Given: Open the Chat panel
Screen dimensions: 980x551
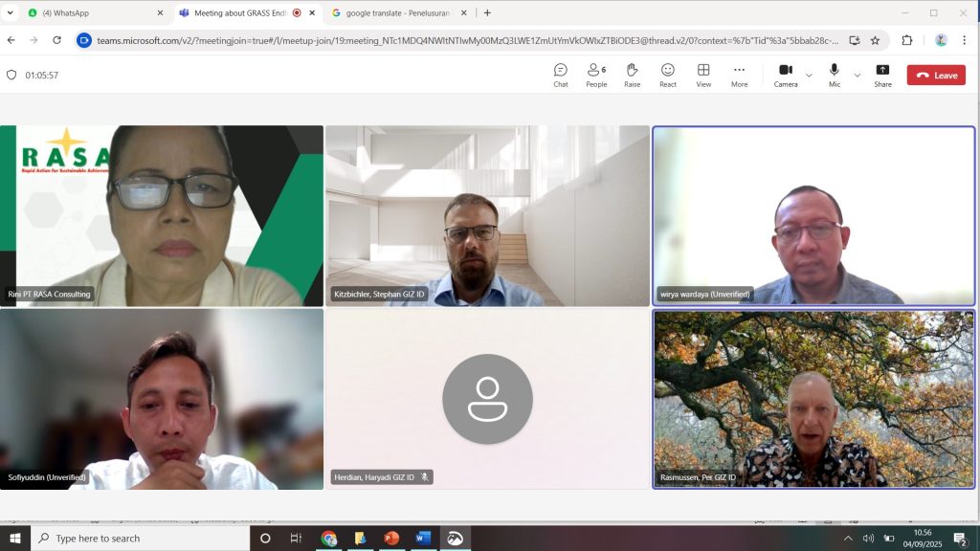Looking at the screenshot, I should (x=561, y=75).
